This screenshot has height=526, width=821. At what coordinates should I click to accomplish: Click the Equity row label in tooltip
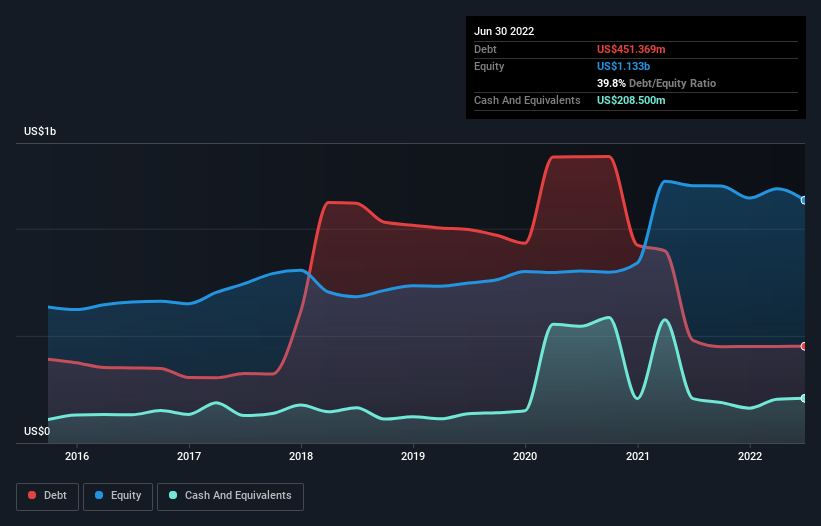coord(489,66)
